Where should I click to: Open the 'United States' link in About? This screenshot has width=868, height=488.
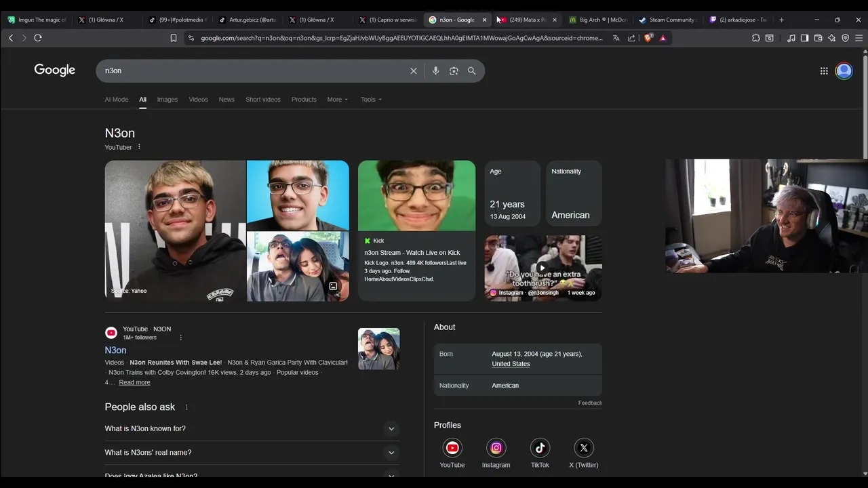pos(511,364)
